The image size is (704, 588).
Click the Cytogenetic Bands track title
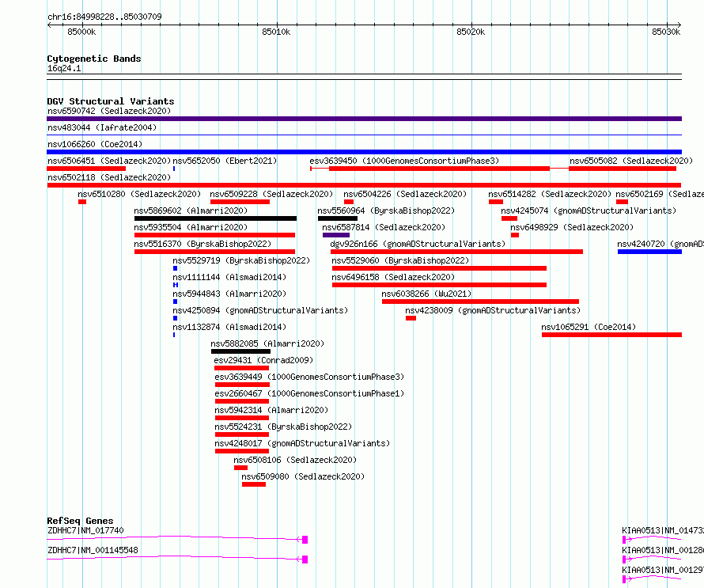(94, 59)
